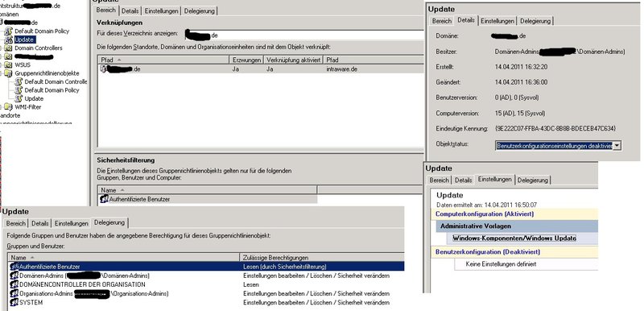Click the redacted OU folder icon below Domain Controllers
The width and height of the screenshot is (644, 311).
[x=8, y=56]
